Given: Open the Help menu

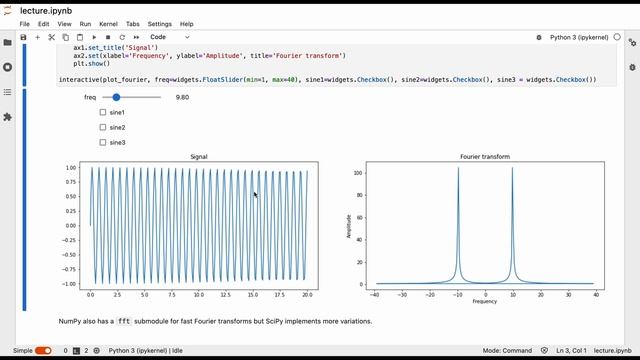Looking at the screenshot, I should (x=186, y=24).
